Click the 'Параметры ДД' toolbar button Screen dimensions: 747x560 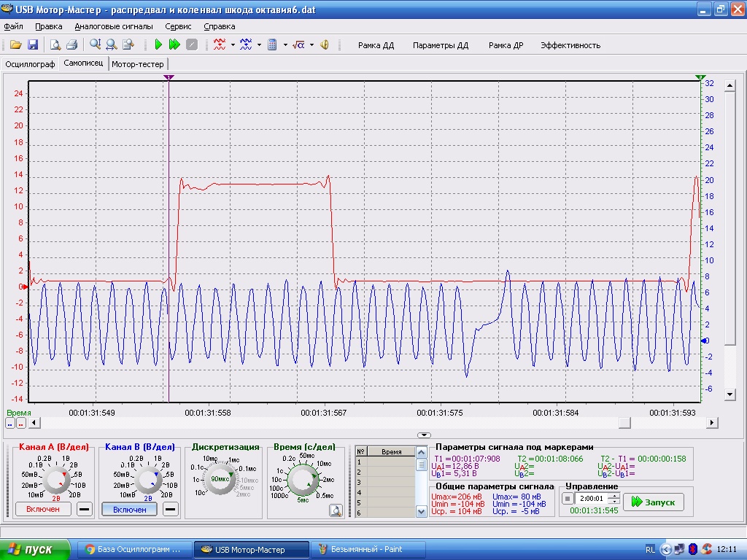[x=441, y=45]
